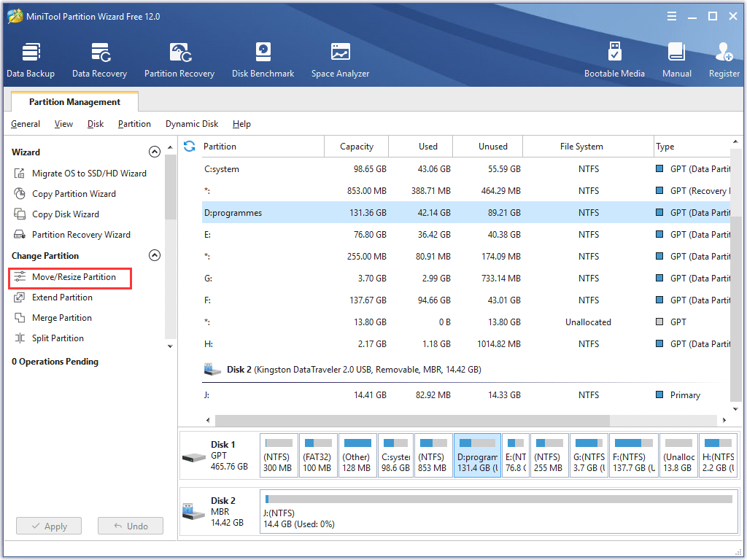This screenshot has width=747, height=560.
Task: Collapse the Change Partition section
Action: tap(155, 255)
